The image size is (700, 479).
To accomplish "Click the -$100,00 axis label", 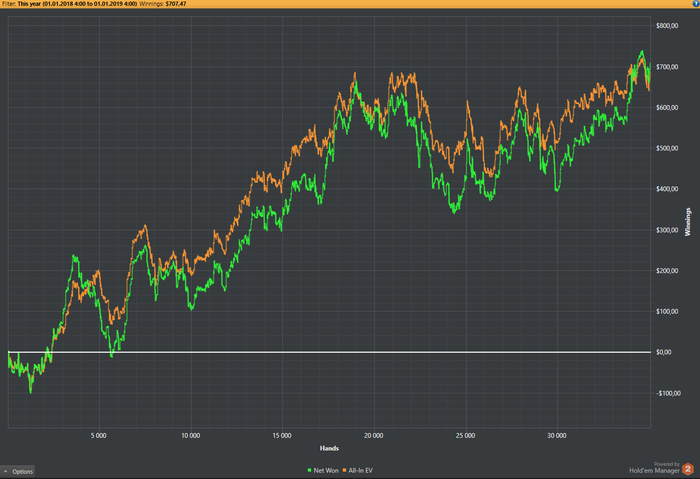I will tap(668, 393).
